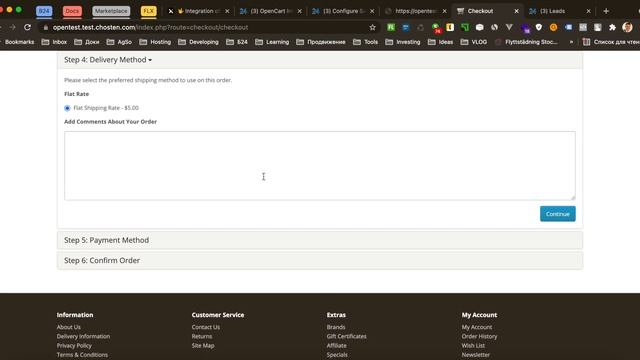The image size is (640, 360).
Task: Open the Brands footer link
Action: 336,327
